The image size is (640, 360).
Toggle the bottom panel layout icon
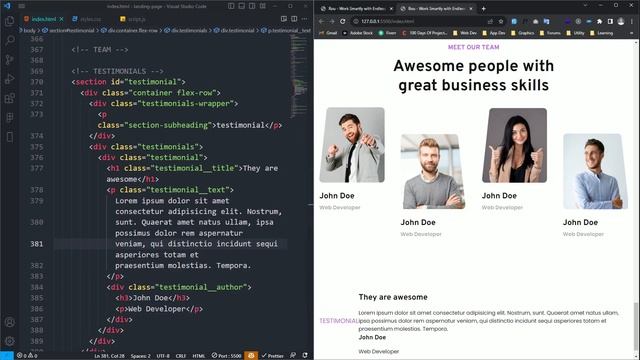click(242, 6)
